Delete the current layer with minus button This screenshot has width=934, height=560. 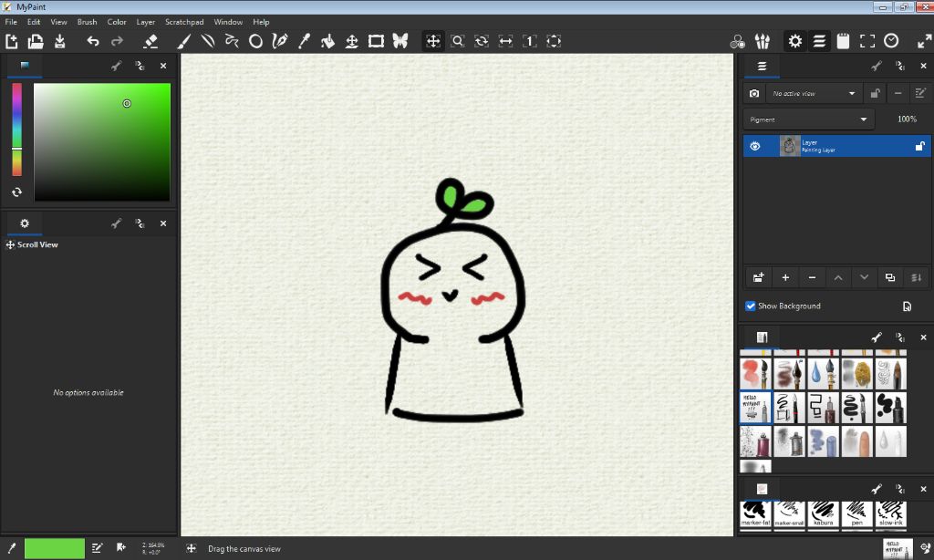[x=812, y=277]
